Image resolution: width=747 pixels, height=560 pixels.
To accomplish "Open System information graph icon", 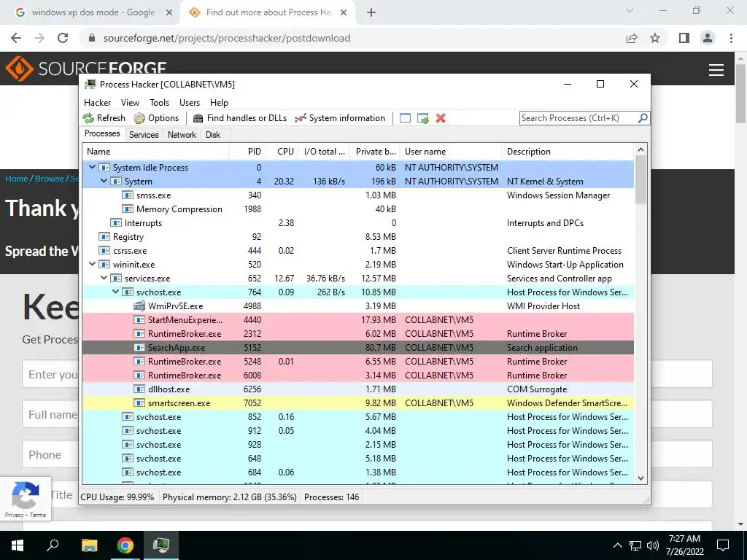I will tap(300, 118).
